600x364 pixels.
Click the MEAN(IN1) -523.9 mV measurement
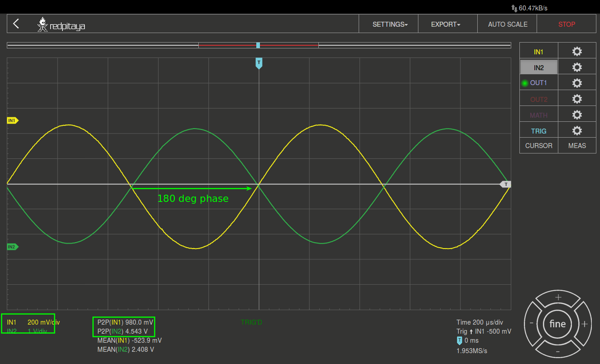click(130, 340)
